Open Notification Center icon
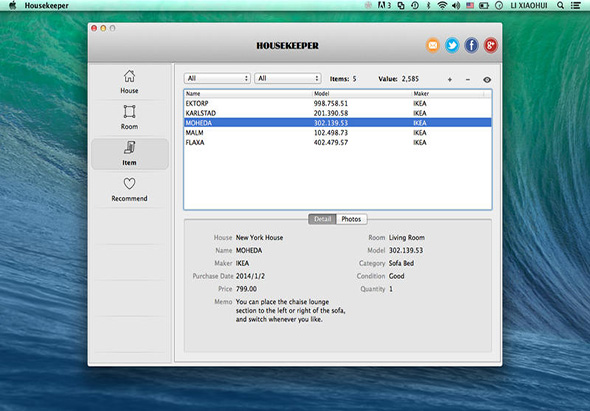Viewport: 590px width, 411px height. [x=576, y=5]
